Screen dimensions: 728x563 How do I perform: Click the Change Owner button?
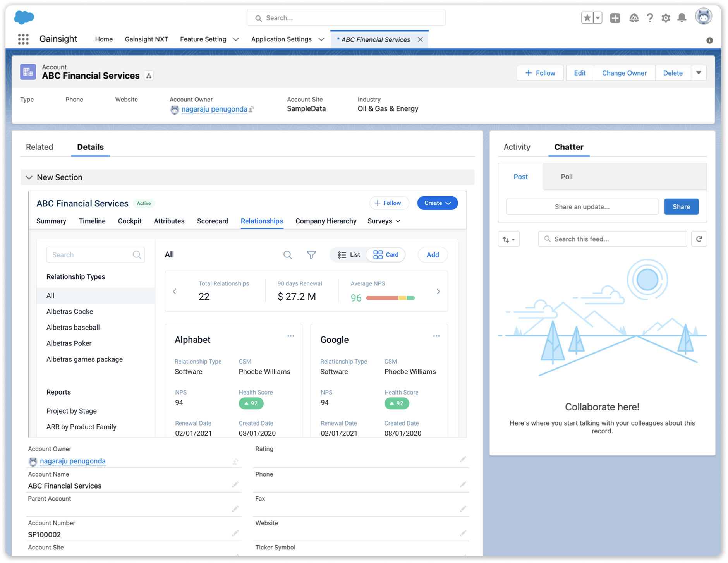tap(624, 73)
